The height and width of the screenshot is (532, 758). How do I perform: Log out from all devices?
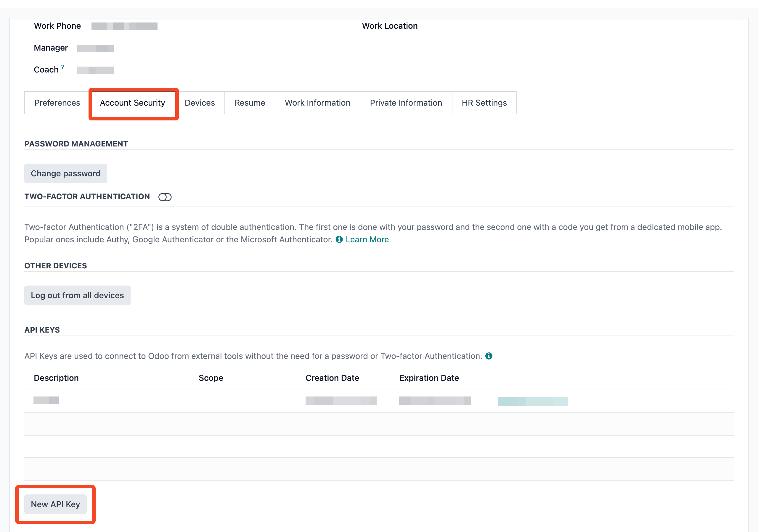(77, 295)
